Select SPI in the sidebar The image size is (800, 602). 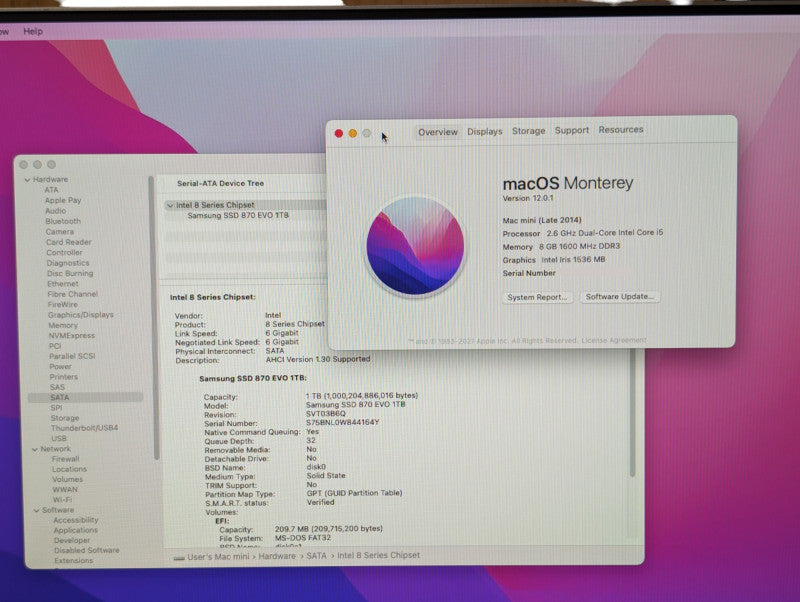click(56, 408)
